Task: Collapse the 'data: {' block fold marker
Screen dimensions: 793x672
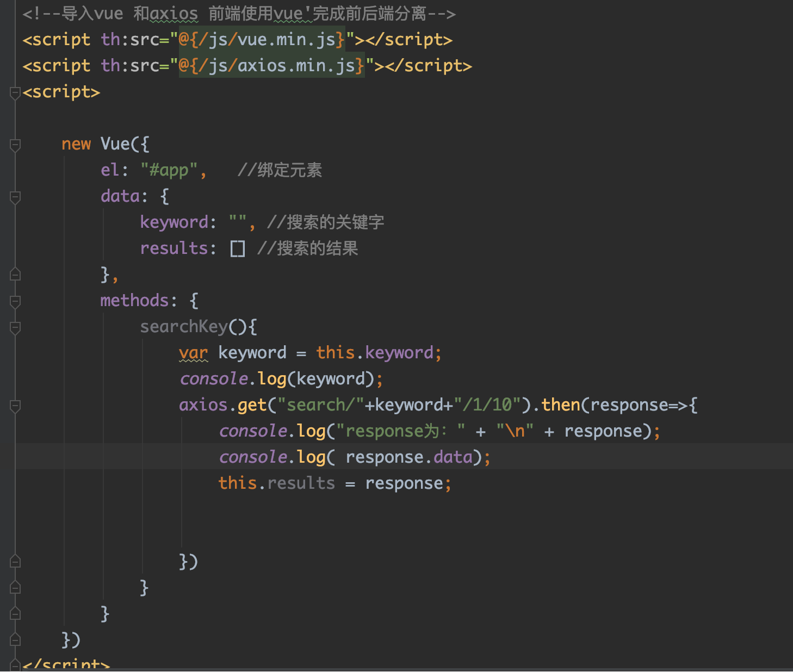Action: (15, 197)
